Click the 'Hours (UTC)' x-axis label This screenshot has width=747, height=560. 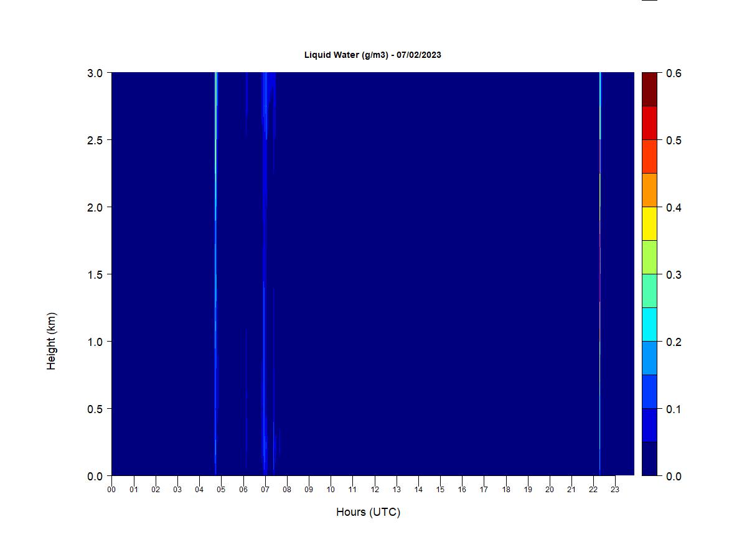[368, 512]
